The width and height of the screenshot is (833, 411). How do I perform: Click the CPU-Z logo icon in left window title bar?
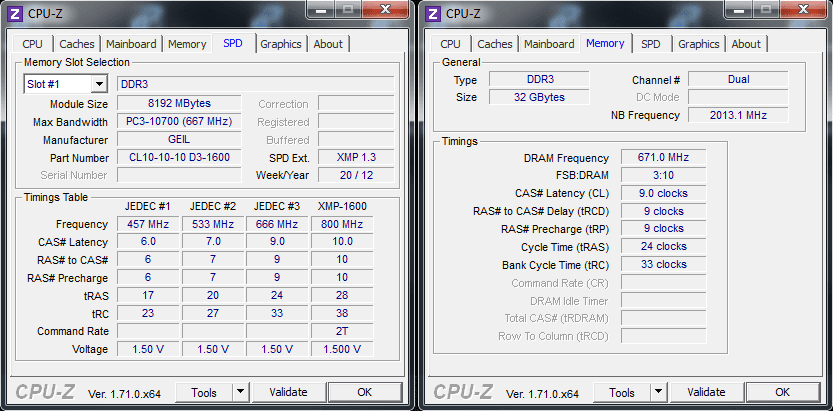(16, 13)
